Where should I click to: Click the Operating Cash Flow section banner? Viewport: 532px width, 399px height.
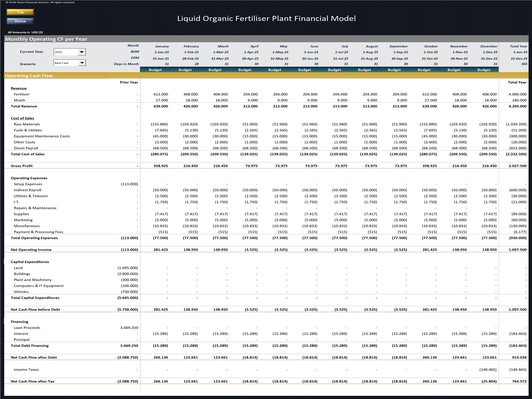tap(29, 76)
